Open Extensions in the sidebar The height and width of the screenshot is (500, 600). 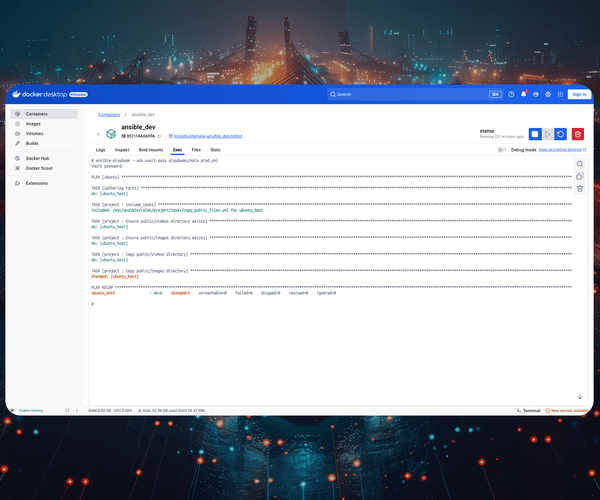[44, 183]
